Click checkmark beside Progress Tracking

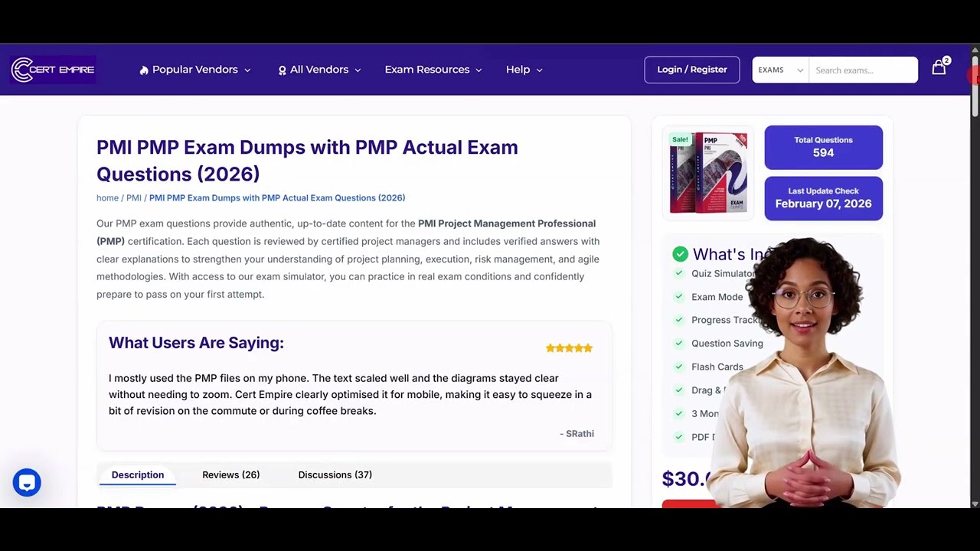(x=678, y=320)
